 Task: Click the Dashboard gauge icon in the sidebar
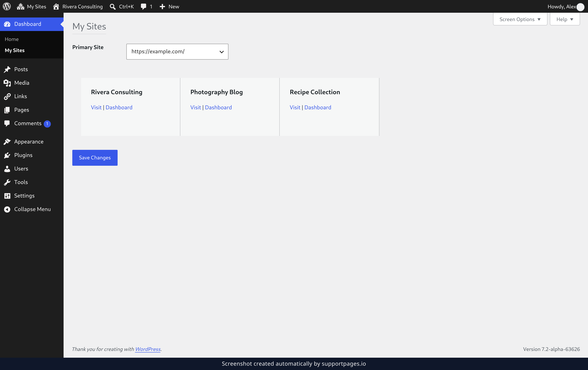pos(7,24)
